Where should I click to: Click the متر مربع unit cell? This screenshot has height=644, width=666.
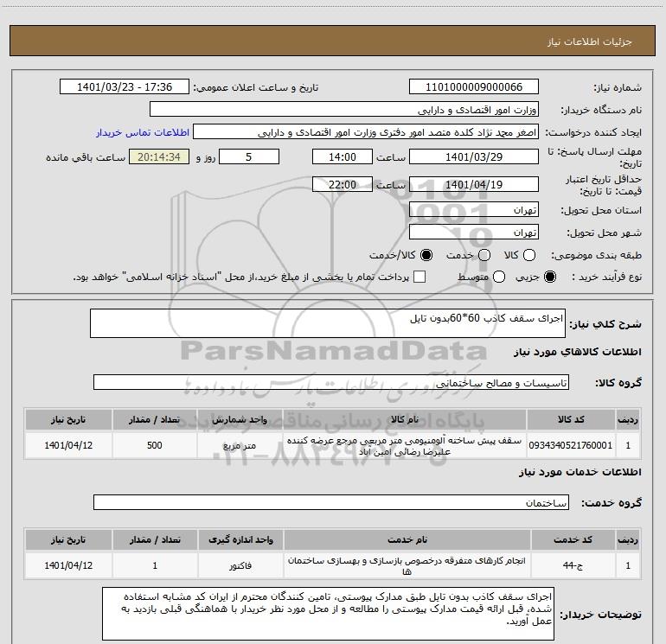pyautogui.click(x=240, y=445)
